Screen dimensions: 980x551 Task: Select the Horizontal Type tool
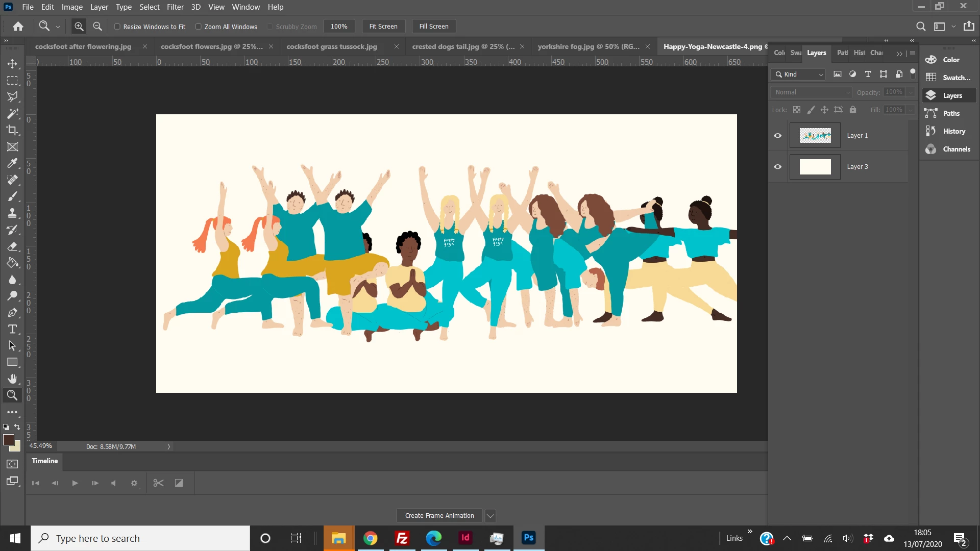point(12,329)
